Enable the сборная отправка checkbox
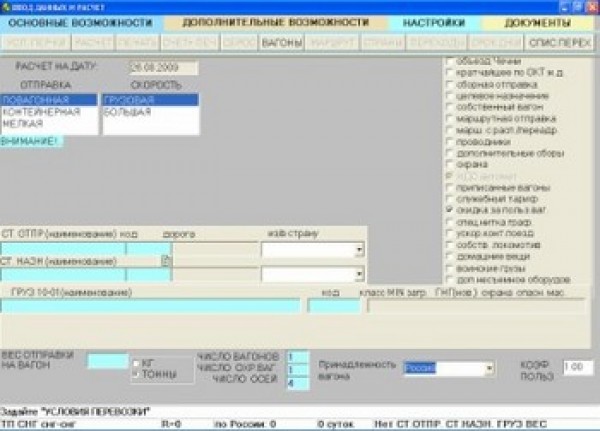The height and width of the screenshot is (431, 600). tap(450, 84)
